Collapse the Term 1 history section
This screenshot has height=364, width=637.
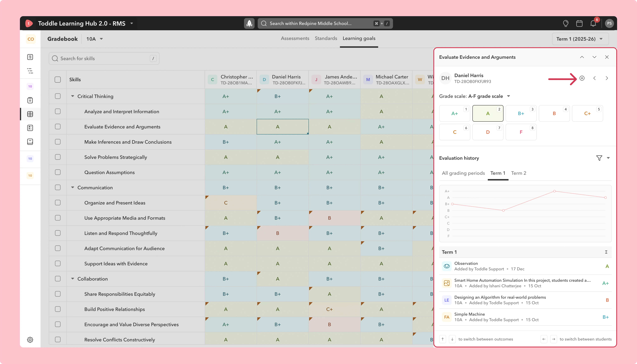(x=606, y=252)
